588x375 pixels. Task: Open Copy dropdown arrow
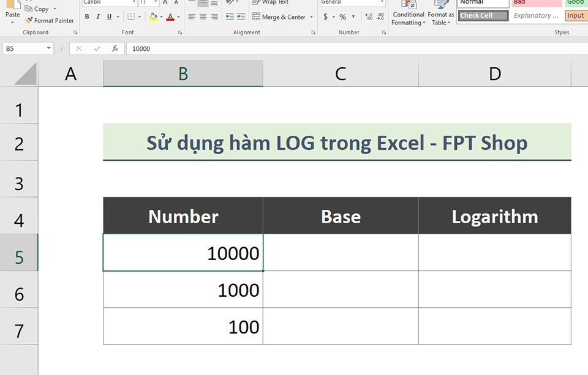click(x=55, y=9)
